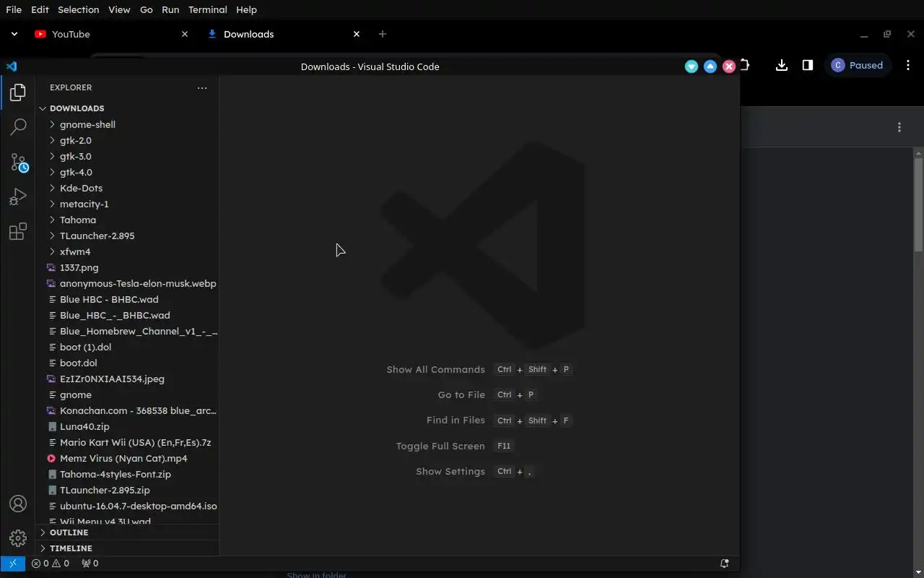924x578 pixels.
Task: Expand the Kde-Dots folder
Action: (x=127, y=188)
